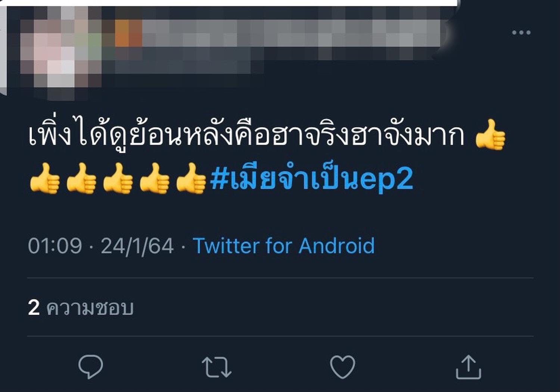Like the tweet with heart icon
This screenshot has height=392, width=560.
point(342,367)
